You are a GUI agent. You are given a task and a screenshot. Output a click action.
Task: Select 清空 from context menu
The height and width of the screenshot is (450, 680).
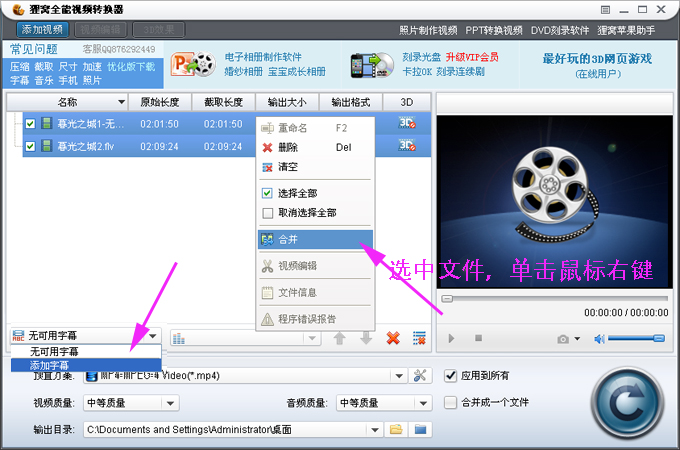pos(315,167)
